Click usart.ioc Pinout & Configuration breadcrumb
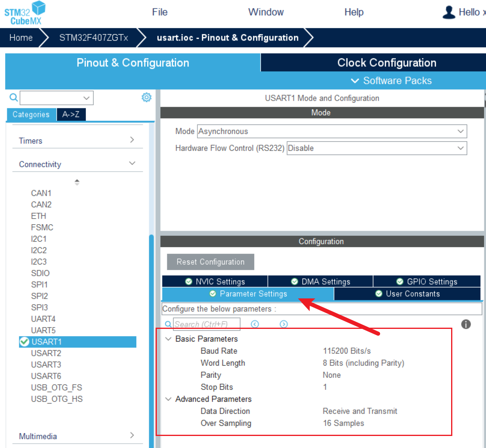The width and height of the screenshot is (486, 448). click(x=228, y=38)
